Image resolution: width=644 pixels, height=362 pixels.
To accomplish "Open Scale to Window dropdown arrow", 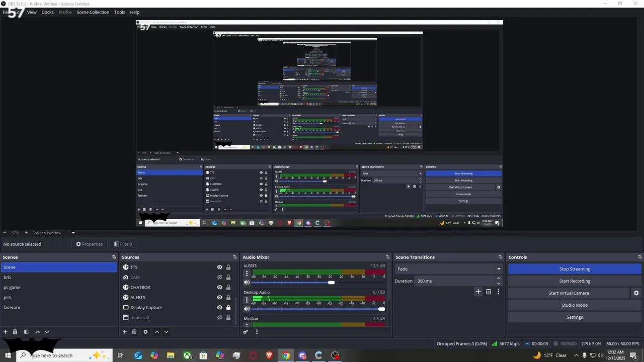I will (x=73, y=233).
